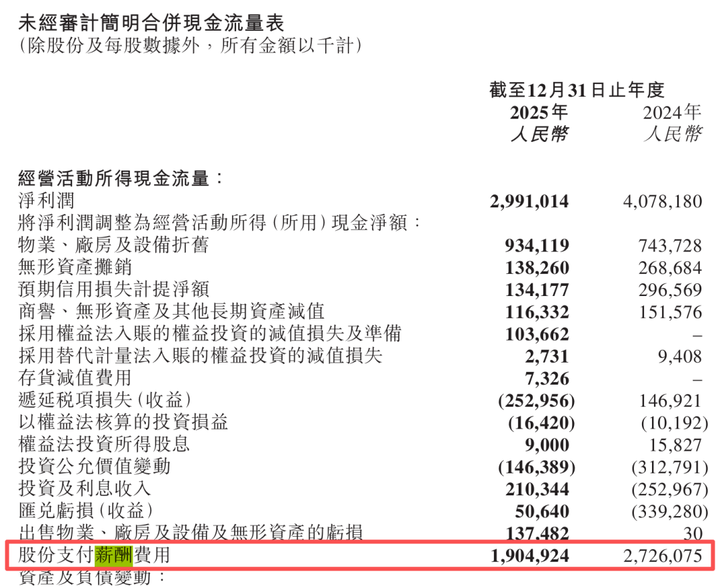The width and height of the screenshot is (720, 588).
Task: Select the value 2,991,014
Action: (529, 201)
